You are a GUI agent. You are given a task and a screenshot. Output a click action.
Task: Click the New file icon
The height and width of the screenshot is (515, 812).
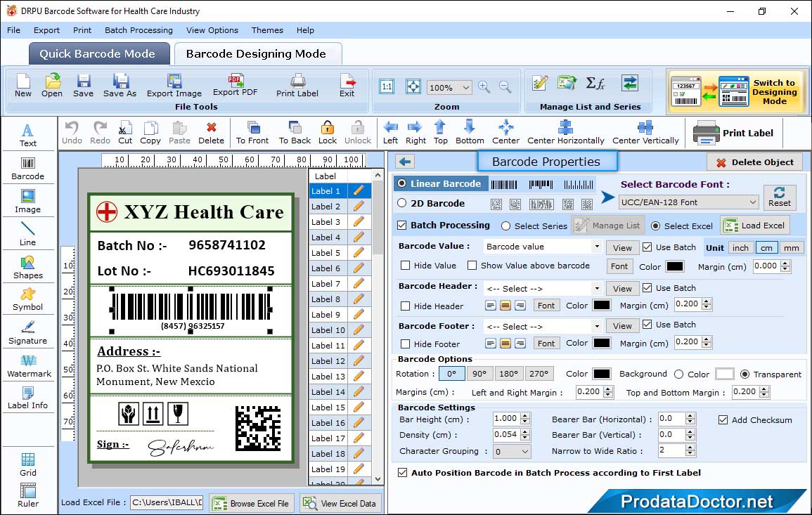(22, 85)
